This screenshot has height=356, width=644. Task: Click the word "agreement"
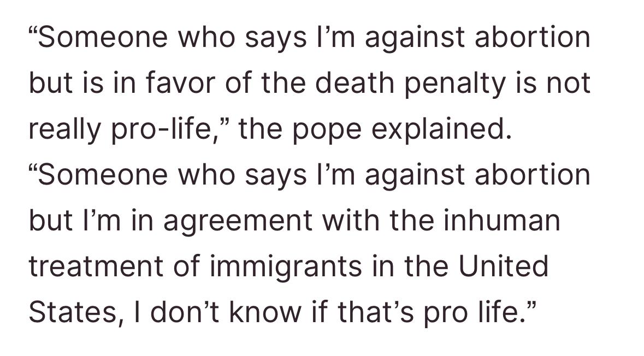(238, 222)
